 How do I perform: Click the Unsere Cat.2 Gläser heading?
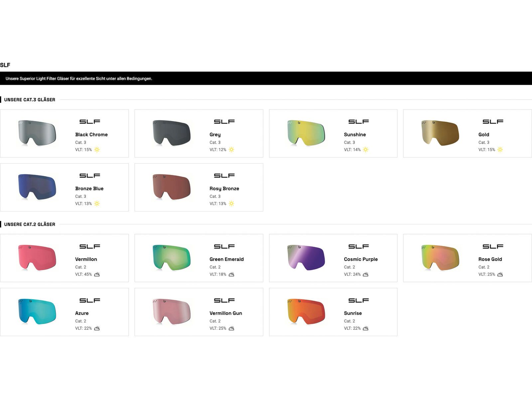point(30,224)
